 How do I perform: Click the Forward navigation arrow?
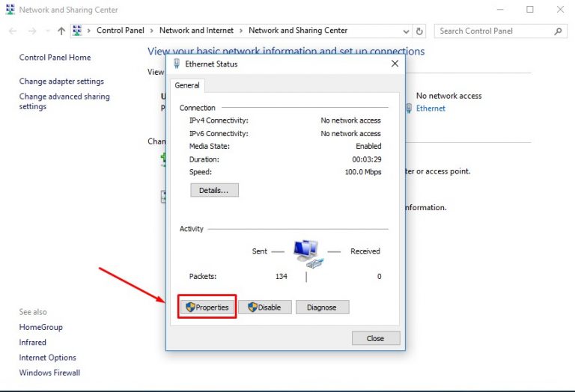tap(32, 31)
